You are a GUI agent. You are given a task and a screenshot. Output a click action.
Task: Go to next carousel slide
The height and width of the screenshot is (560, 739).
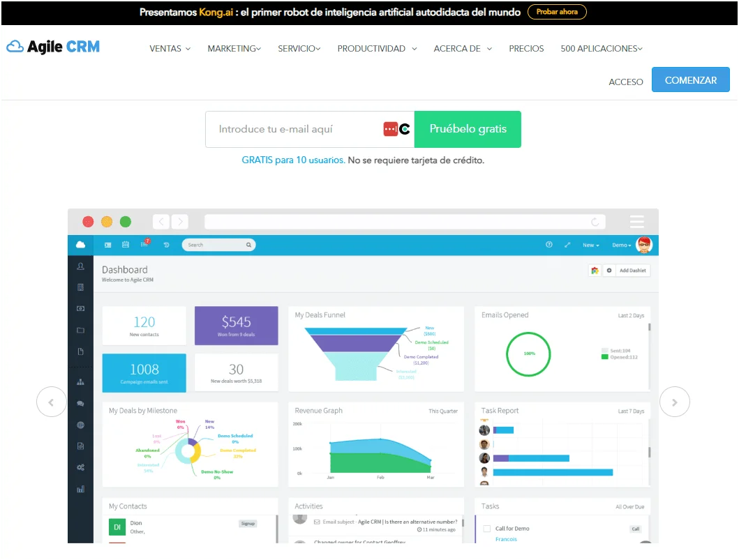click(674, 402)
